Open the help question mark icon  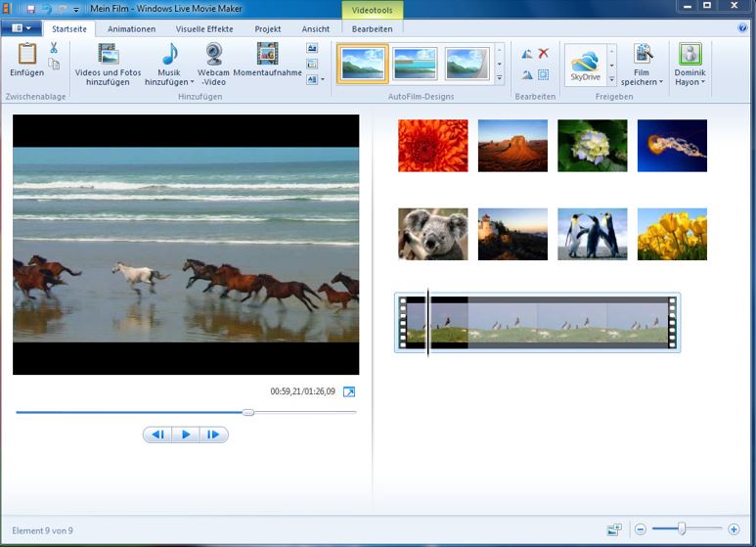click(x=742, y=27)
